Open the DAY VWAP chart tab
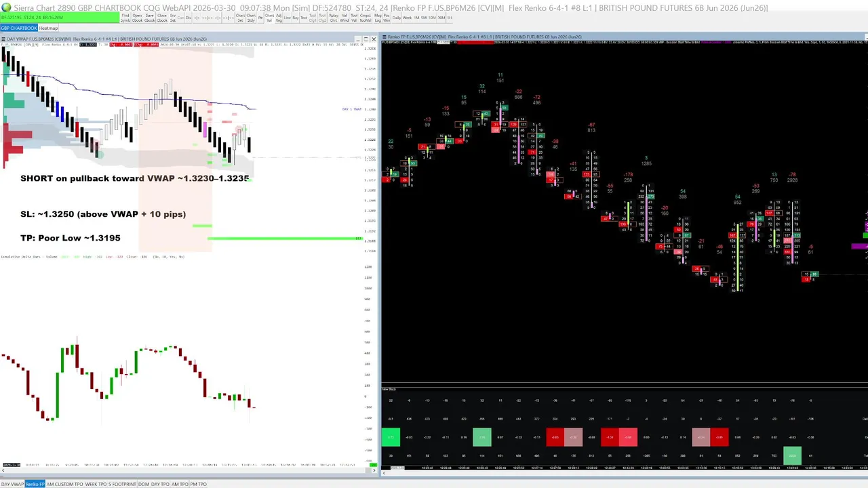This screenshot has height=488, width=868. [12, 484]
